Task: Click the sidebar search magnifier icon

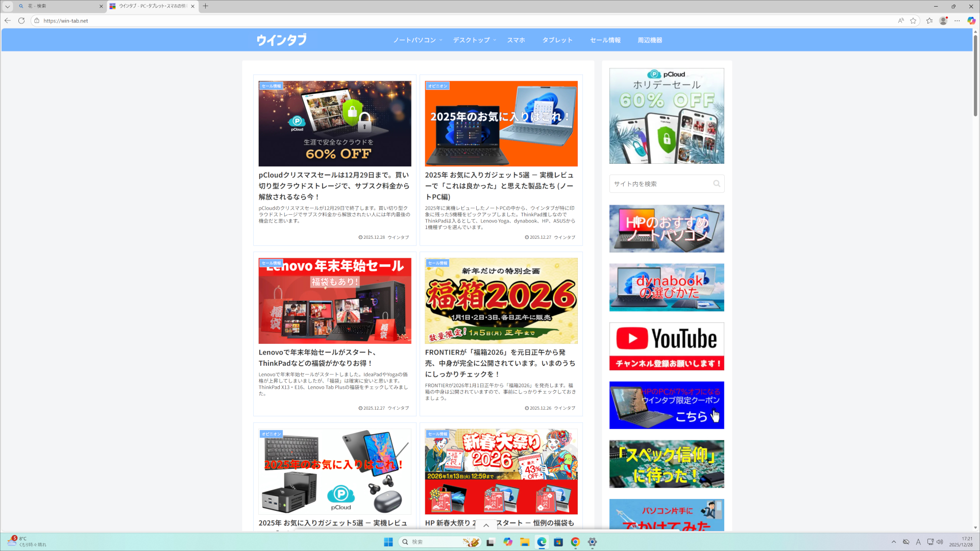Action: 717,183
